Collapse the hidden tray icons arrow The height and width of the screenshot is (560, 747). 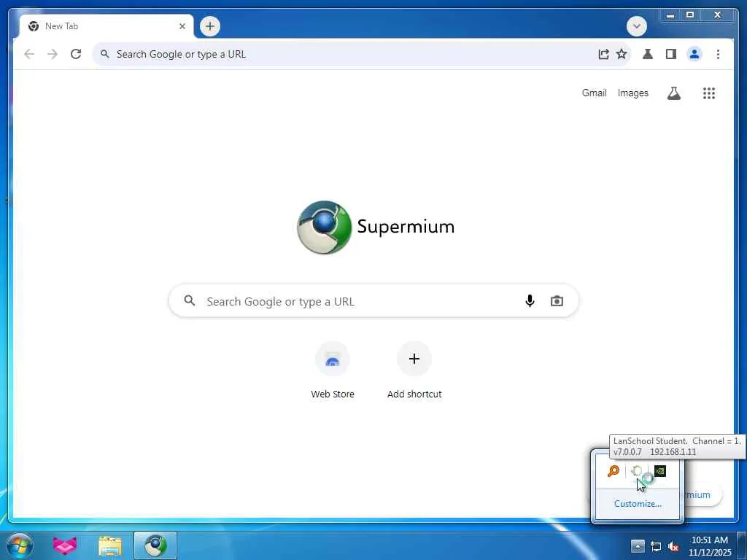(638, 546)
